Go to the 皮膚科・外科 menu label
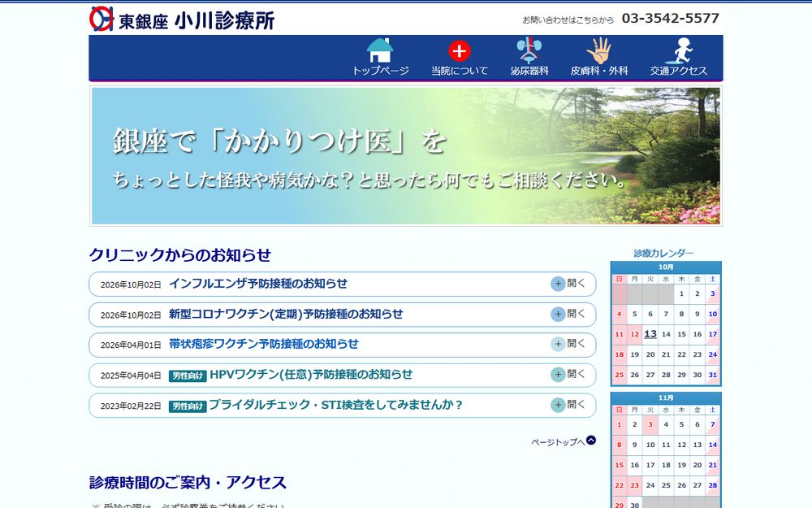 [x=599, y=71]
